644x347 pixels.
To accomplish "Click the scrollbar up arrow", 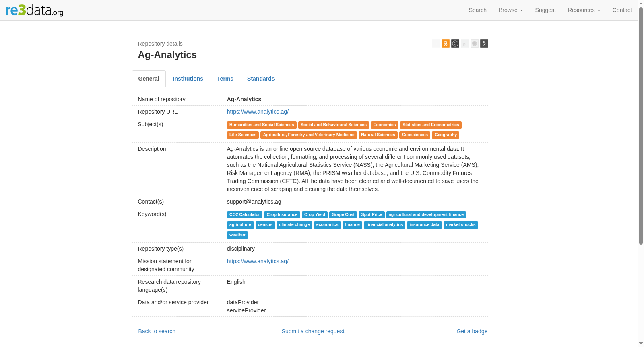I will pyautogui.click(x=641, y=3).
